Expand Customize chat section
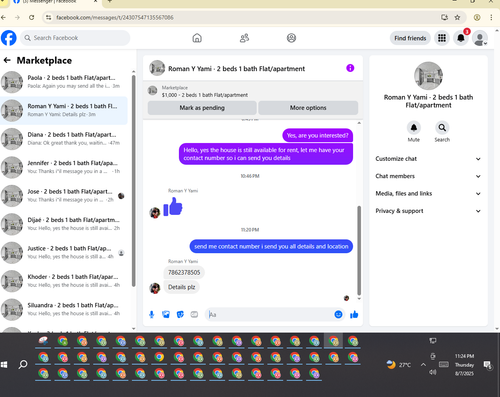The width and height of the screenshot is (500, 397). click(428, 159)
